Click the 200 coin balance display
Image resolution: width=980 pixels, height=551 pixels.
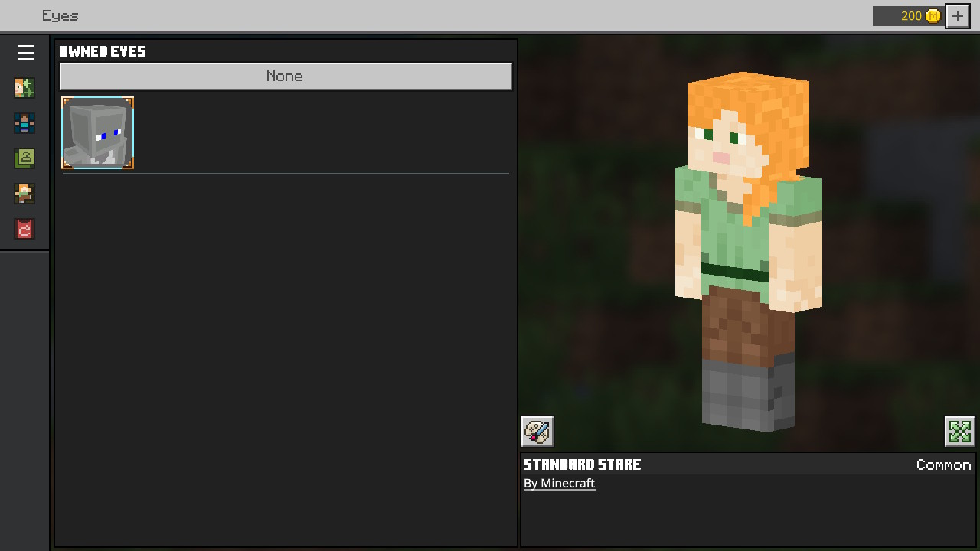pos(910,16)
